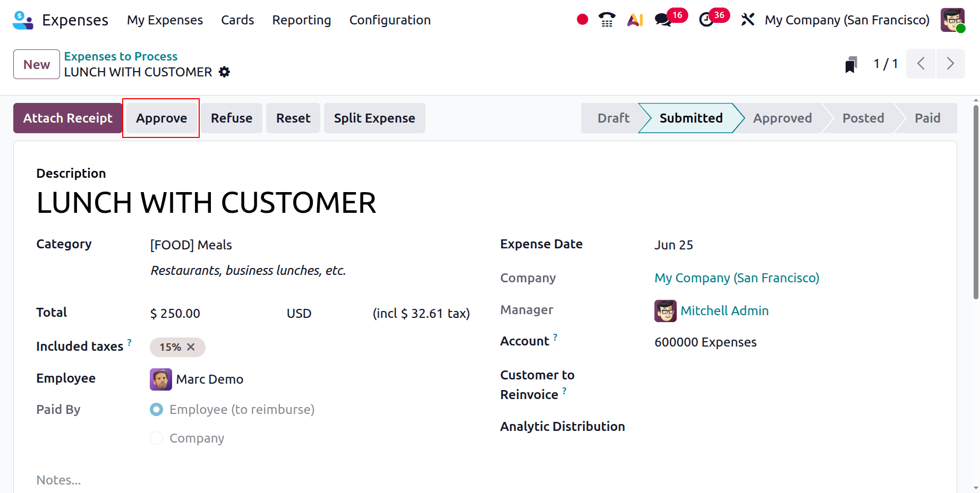Select Employee (to reimburse) radio option
Image resolution: width=980 pixels, height=493 pixels.
click(156, 410)
